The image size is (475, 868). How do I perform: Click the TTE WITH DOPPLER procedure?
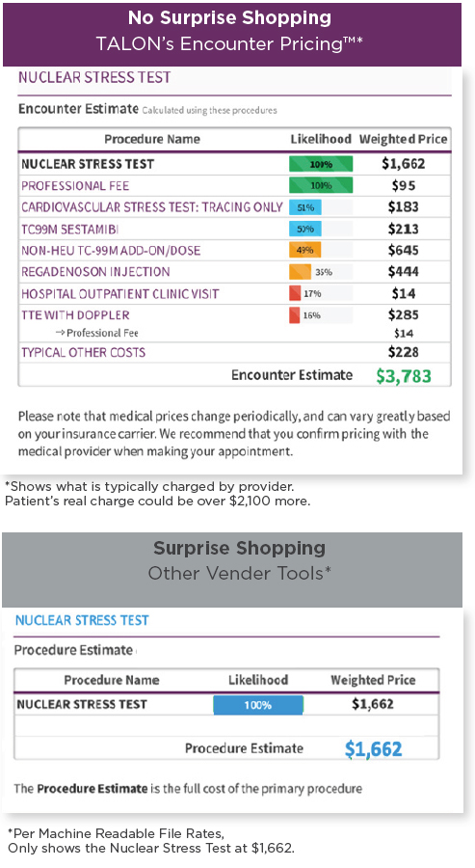coord(75,315)
